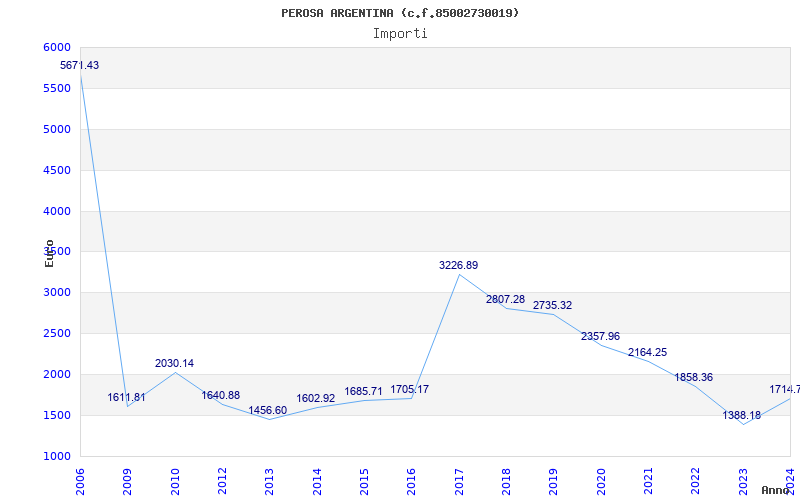Image resolution: width=800 pixels, height=500 pixels.
Task: Select the 5000 y-axis tick label
Action: coord(57,129)
